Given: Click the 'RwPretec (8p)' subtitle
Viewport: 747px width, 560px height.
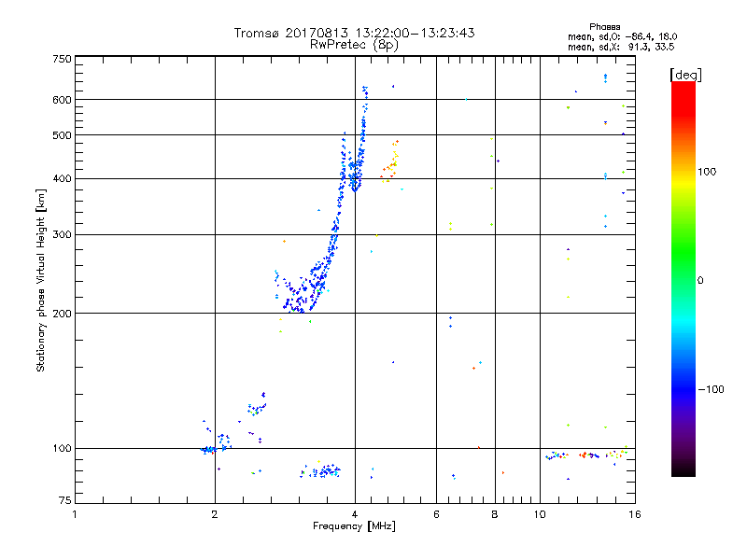Looking at the screenshot, I should (354, 45).
